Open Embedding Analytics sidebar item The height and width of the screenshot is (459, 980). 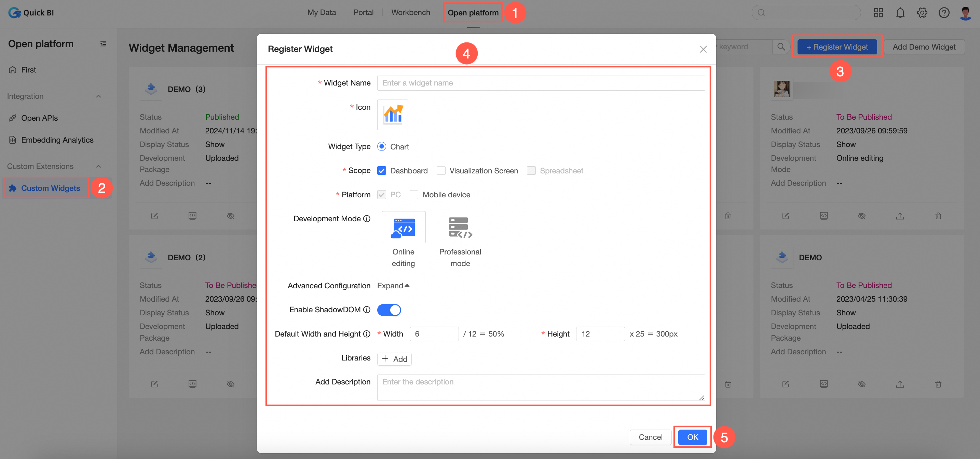[57, 140]
